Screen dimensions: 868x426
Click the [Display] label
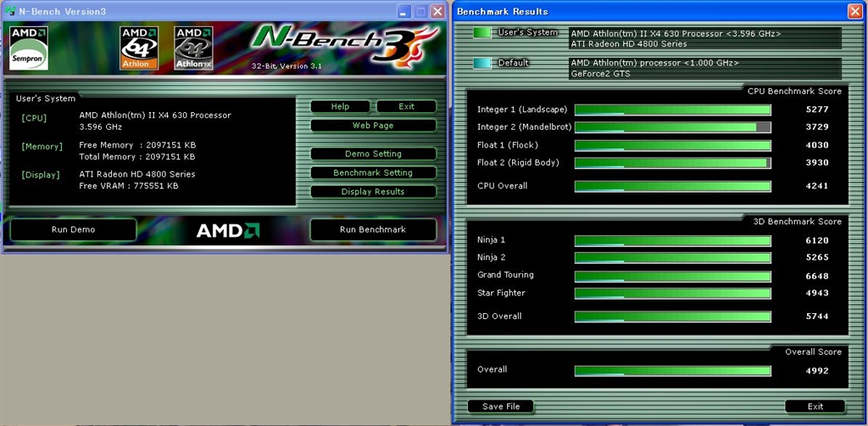point(41,175)
